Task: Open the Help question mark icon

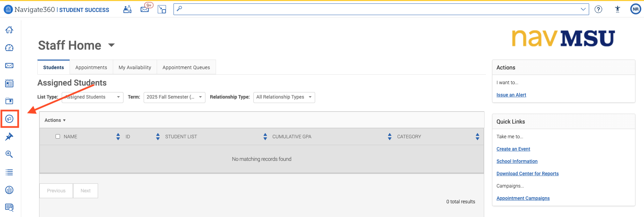Action: click(x=598, y=9)
